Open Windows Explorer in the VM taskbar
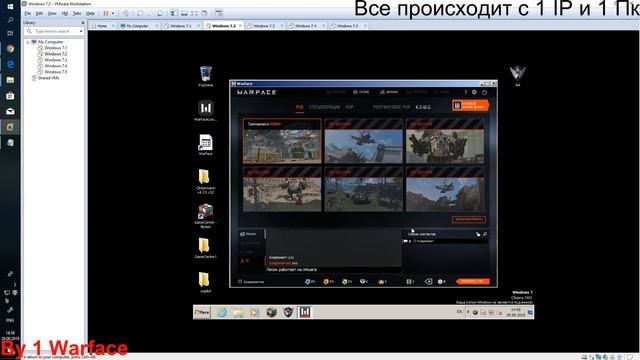The image size is (640, 360). tap(238, 313)
